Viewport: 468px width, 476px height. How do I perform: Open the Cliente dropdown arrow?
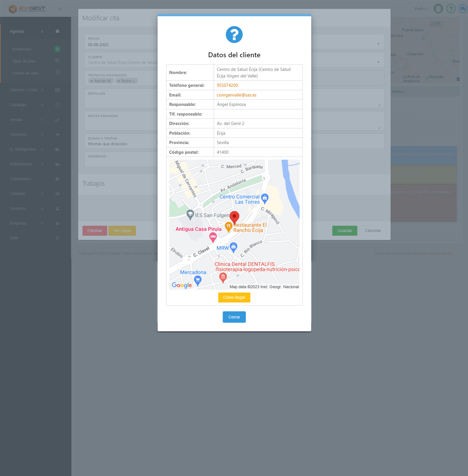378,62
